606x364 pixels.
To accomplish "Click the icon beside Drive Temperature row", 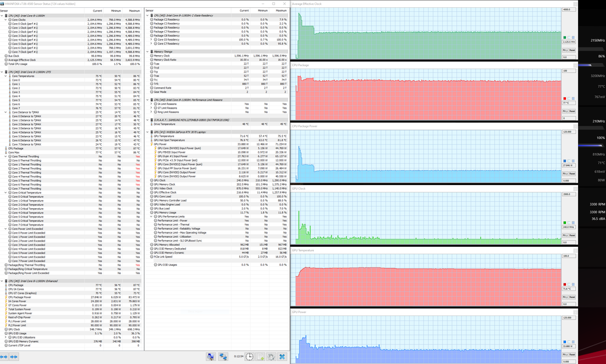I will 152,124.
